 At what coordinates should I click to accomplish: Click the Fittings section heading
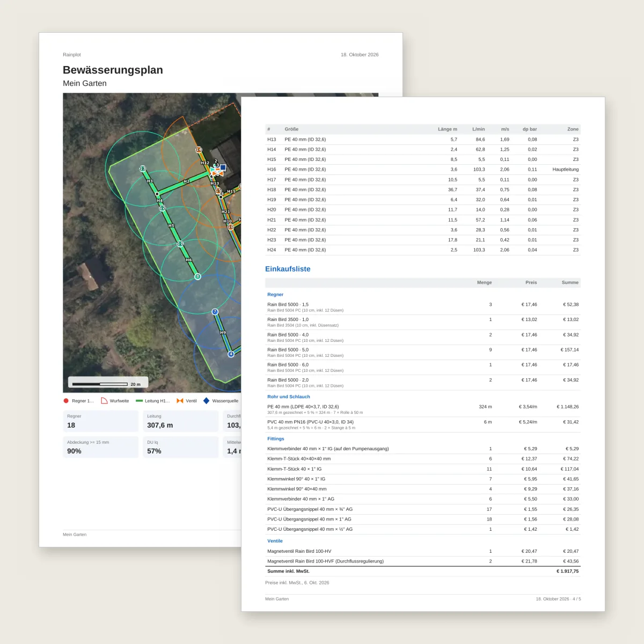coord(276,439)
